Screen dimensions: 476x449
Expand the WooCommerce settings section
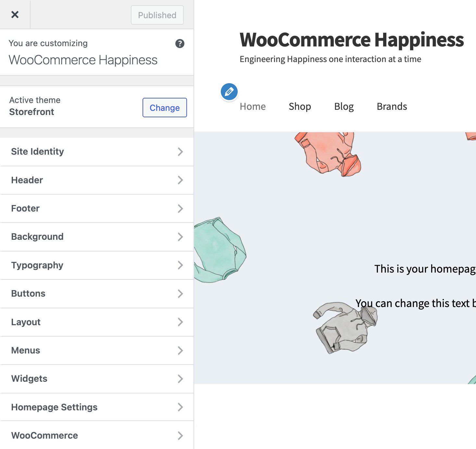97,436
